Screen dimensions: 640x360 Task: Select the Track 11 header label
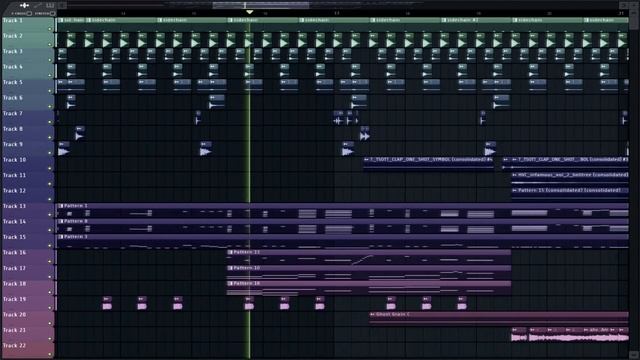point(14,175)
